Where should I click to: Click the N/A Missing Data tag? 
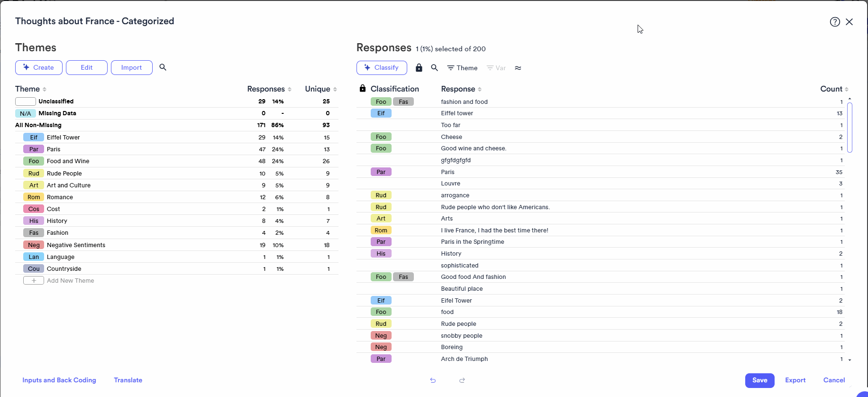[26, 114]
